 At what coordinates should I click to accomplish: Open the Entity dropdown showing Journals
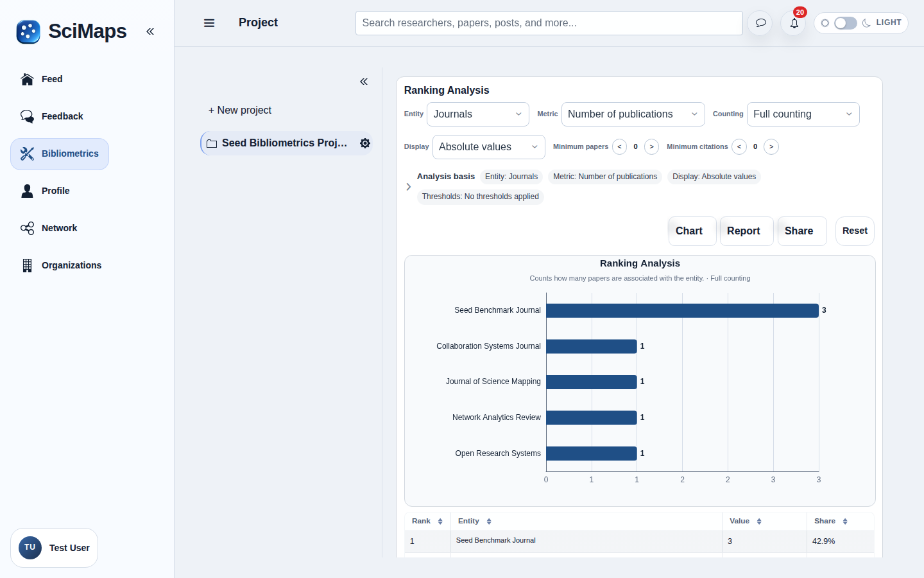pyautogui.click(x=478, y=114)
